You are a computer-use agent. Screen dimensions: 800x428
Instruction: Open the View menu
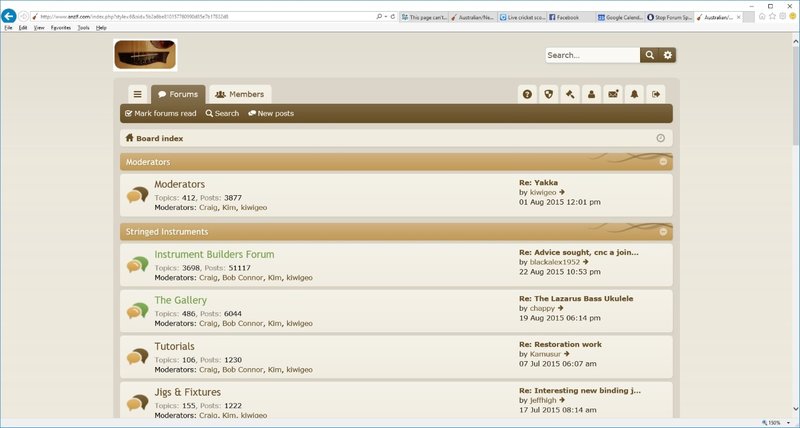pos(39,28)
